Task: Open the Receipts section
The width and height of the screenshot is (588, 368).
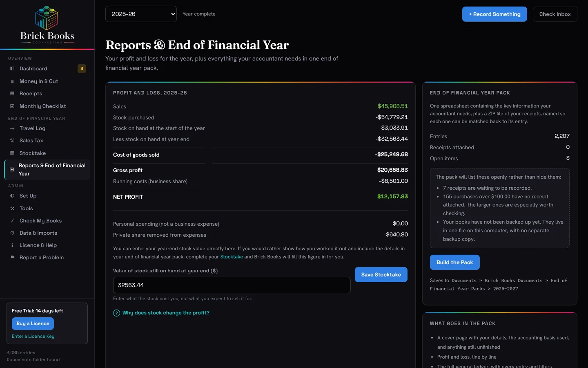Action: (47, 94)
